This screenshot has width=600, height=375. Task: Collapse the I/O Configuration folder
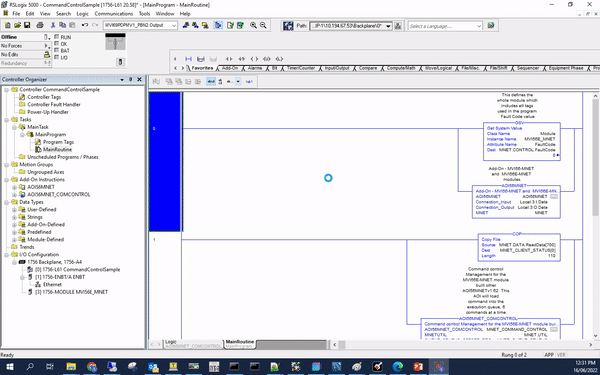click(x=7, y=255)
